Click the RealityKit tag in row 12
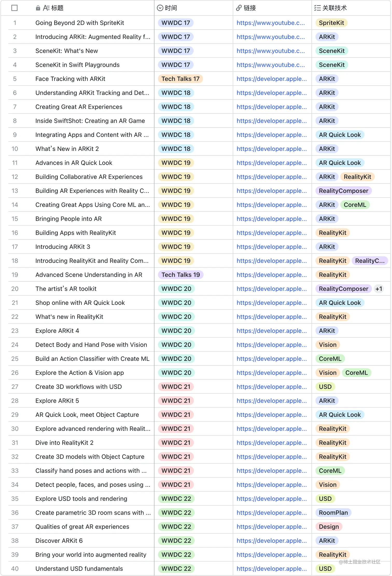This screenshot has height=576, width=392. (x=357, y=177)
